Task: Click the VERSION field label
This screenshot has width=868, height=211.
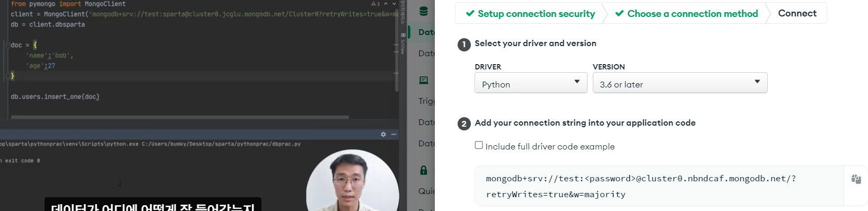Action: click(x=609, y=67)
